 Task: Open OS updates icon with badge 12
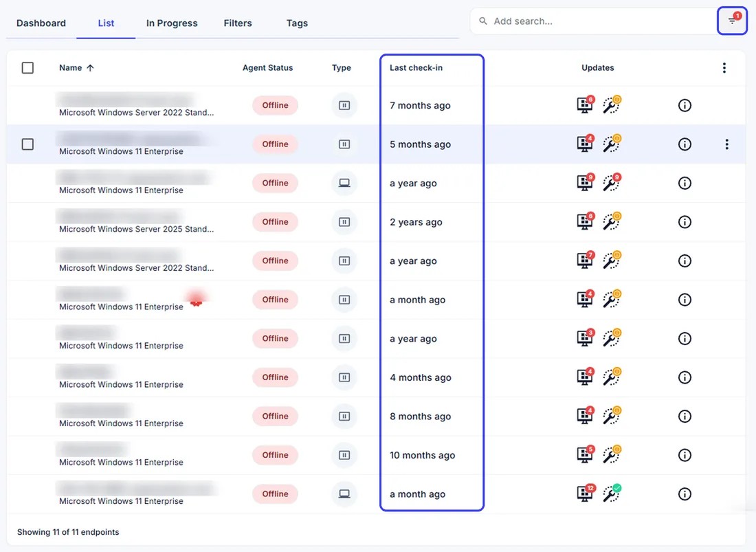586,493
